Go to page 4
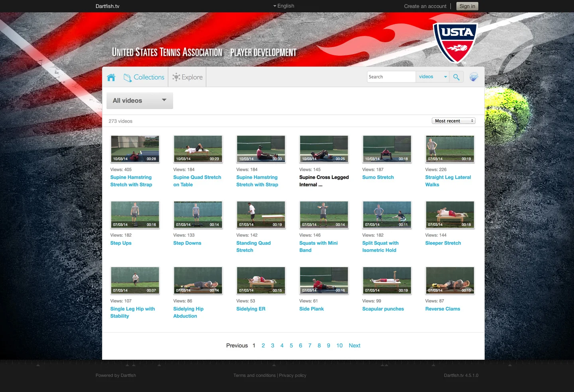 (282, 345)
